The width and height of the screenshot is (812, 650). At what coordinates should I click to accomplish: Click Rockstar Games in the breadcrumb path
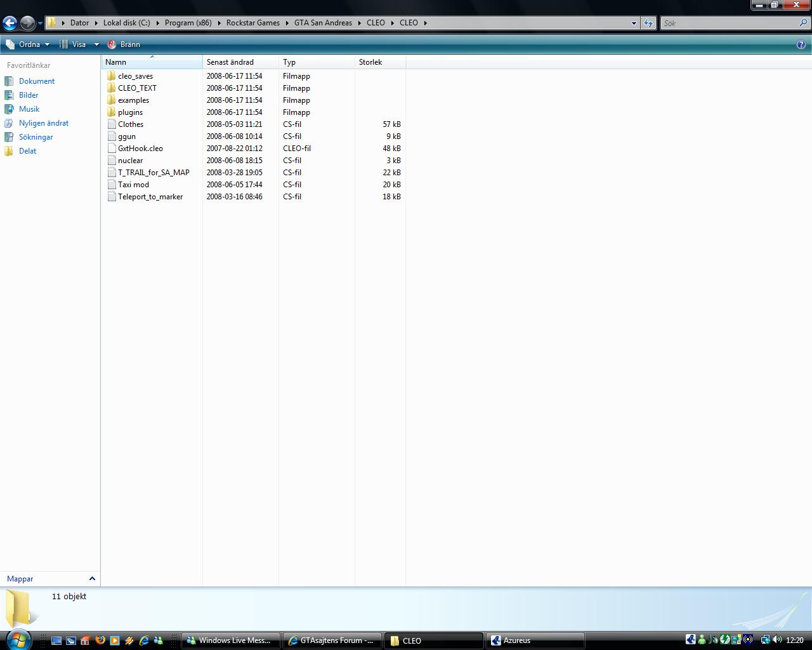click(253, 23)
